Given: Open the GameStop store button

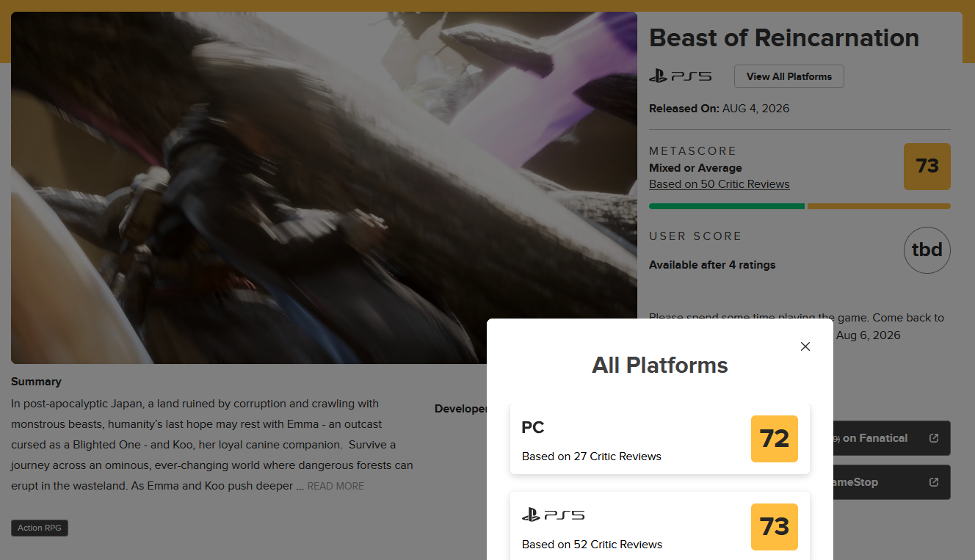Looking at the screenshot, I should click(891, 482).
